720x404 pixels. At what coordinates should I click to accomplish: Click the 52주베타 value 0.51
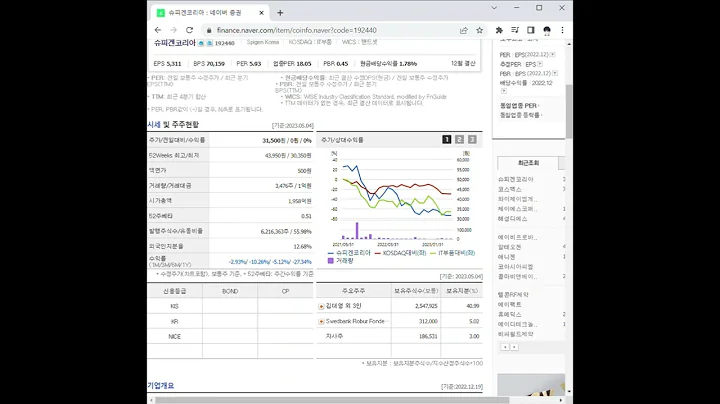pyautogui.click(x=306, y=216)
